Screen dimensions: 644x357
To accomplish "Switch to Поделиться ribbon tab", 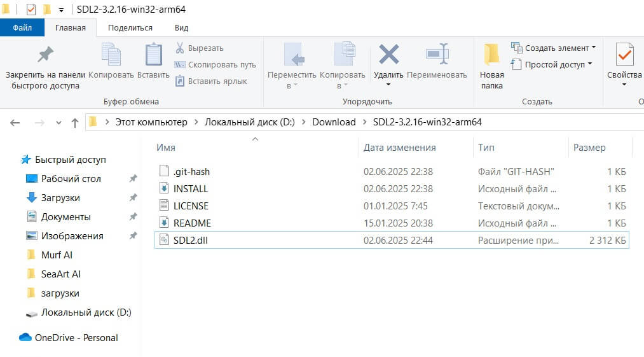I will (130, 27).
